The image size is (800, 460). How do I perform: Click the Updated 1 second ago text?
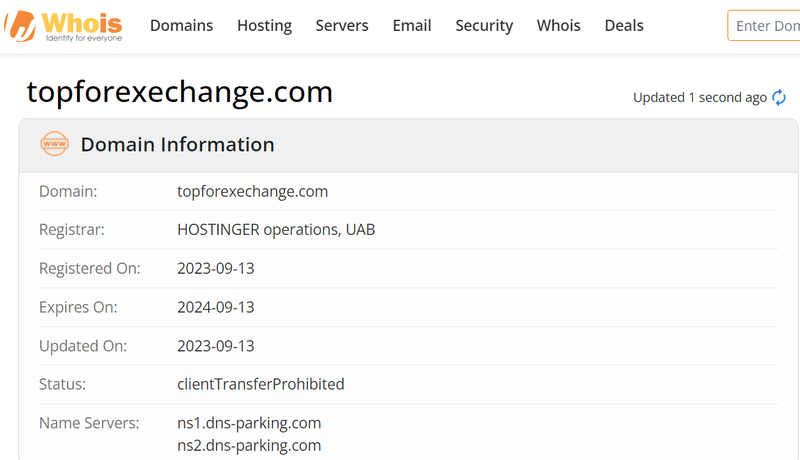click(699, 97)
